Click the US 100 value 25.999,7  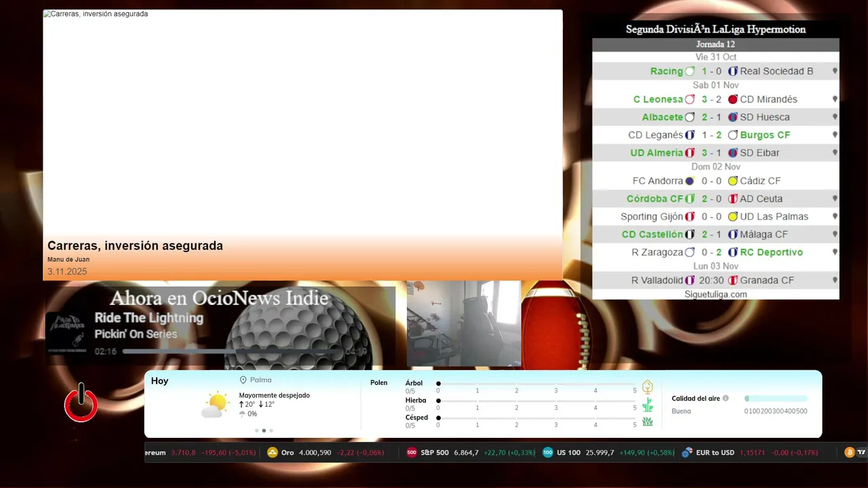(600, 453)
